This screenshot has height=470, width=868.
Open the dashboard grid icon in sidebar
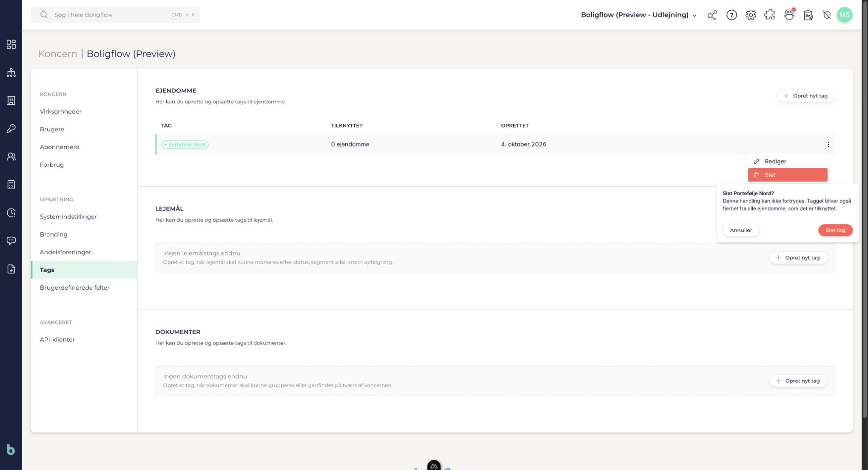tap(11, 44)
